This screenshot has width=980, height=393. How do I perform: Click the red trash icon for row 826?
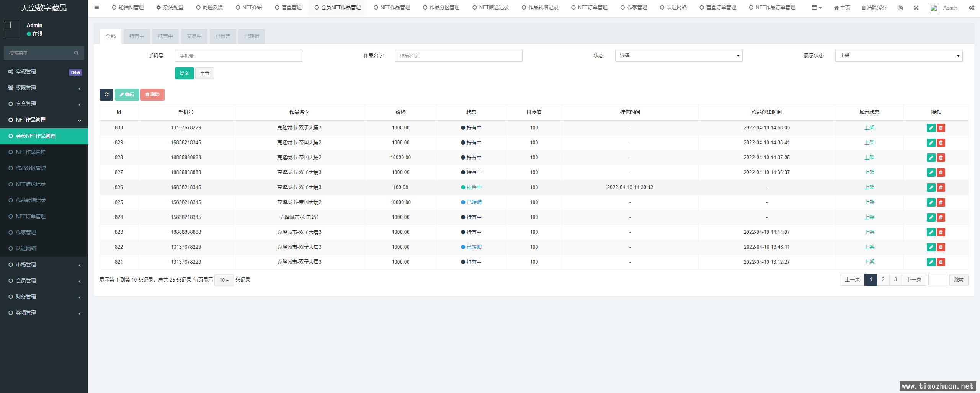click(941, 188)
